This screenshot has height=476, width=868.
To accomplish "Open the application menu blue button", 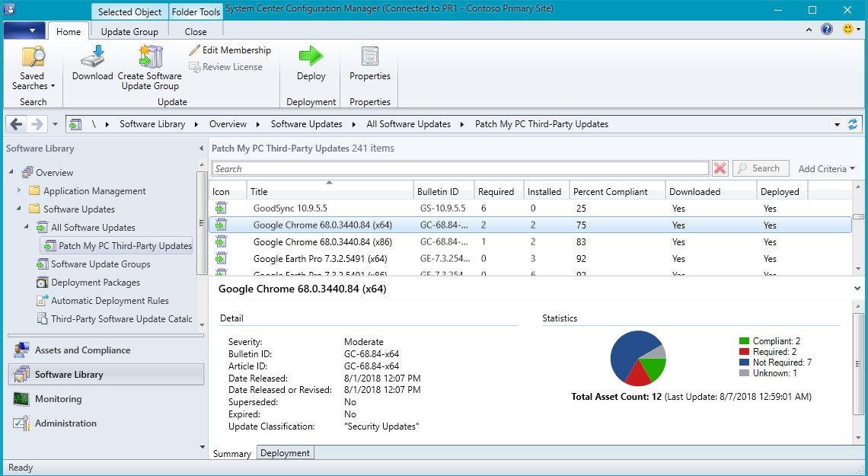I will (x=24, y=30).
